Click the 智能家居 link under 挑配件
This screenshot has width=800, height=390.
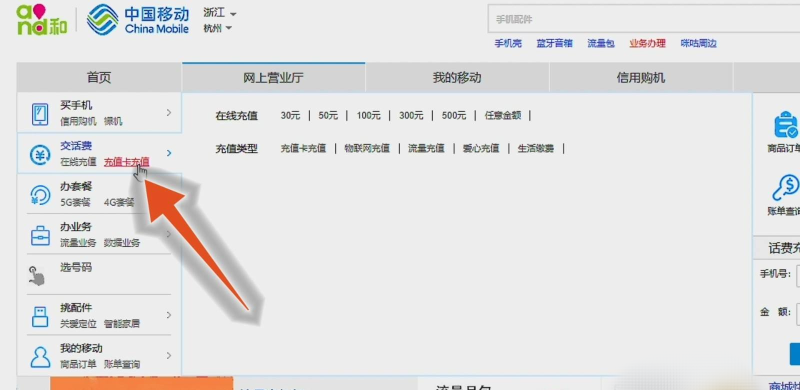(x=122, y=324)
